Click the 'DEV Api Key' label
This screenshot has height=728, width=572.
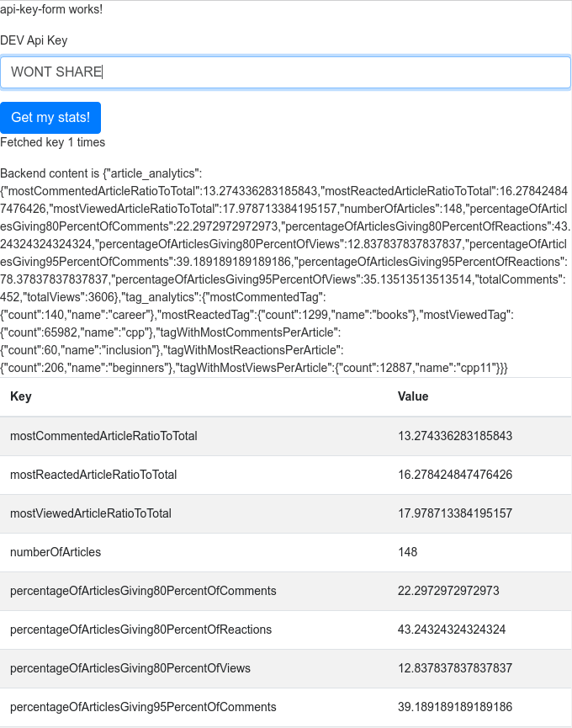[x=34, y=40]
